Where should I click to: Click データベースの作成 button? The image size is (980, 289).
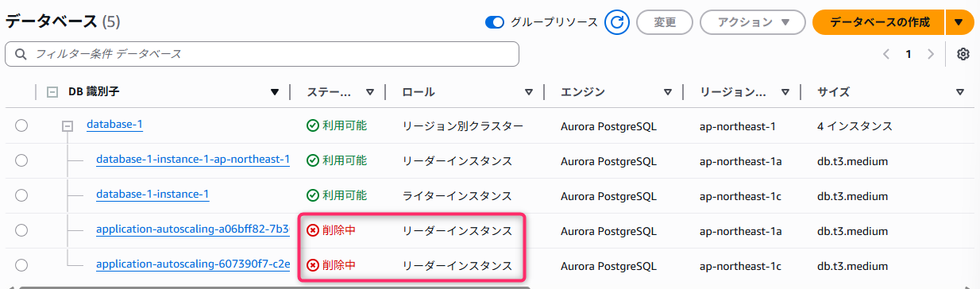click(879, 22)
